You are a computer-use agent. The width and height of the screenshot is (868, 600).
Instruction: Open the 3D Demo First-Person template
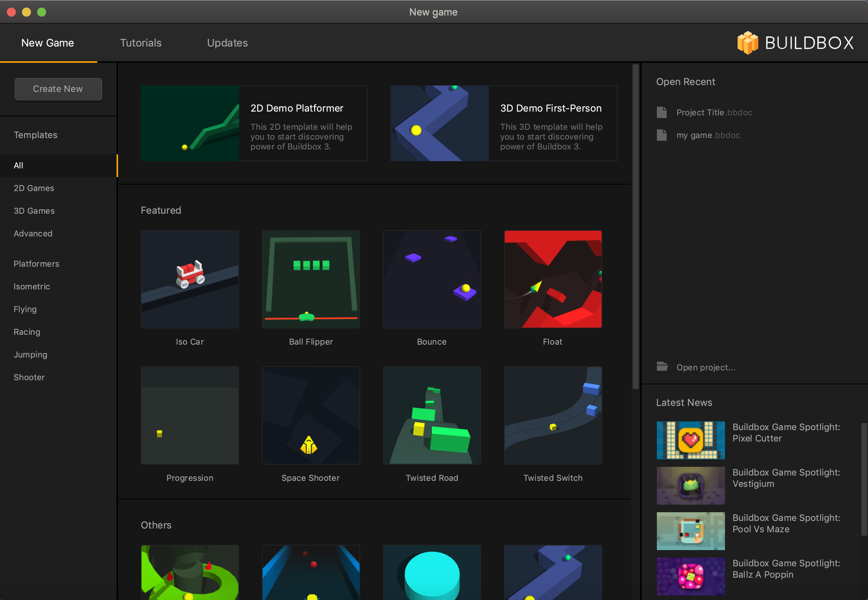[x=504, y=123]
